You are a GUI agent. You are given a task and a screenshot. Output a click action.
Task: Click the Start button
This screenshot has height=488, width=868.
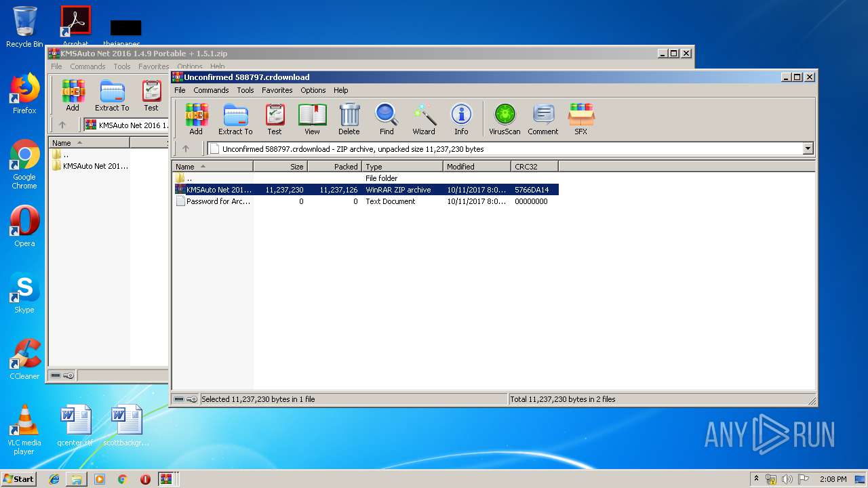[19, 479]
